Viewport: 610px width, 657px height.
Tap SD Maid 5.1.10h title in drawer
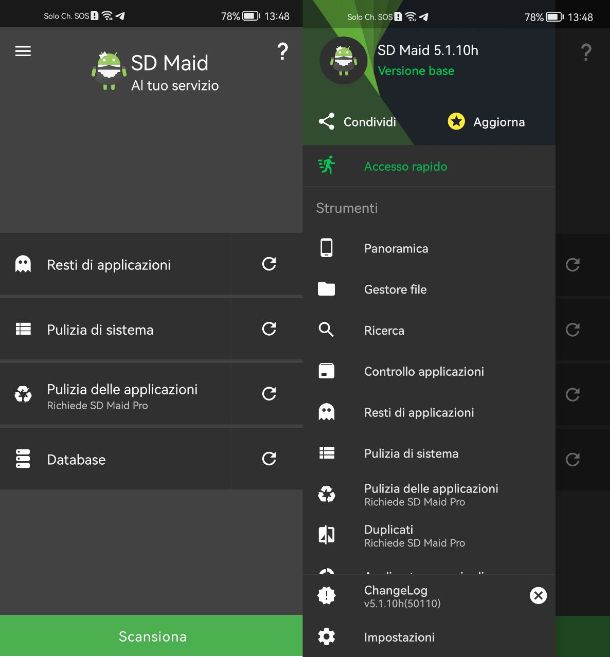click(x=428, y=50)
